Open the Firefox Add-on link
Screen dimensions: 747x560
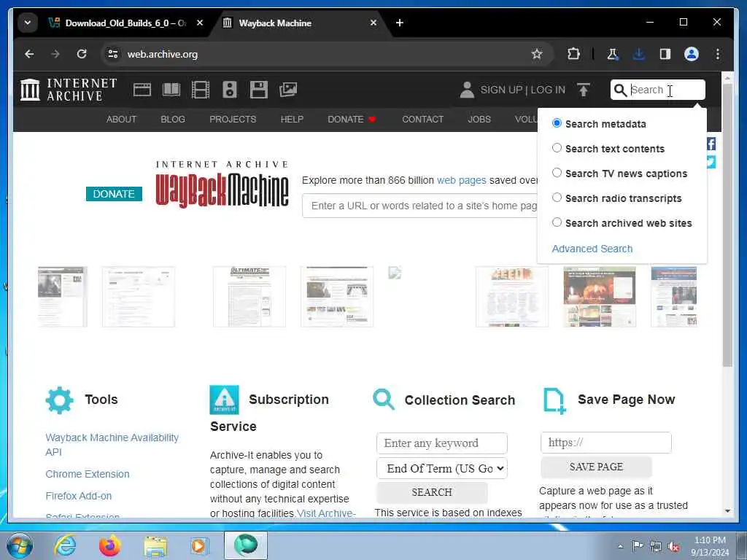(79, 496)
